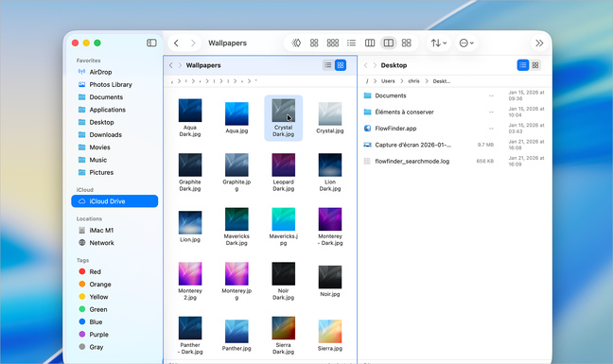Set Wallpapers pane to icon view
The height and width of the screenshot is (364, 613).
click(x=341, y=65)
